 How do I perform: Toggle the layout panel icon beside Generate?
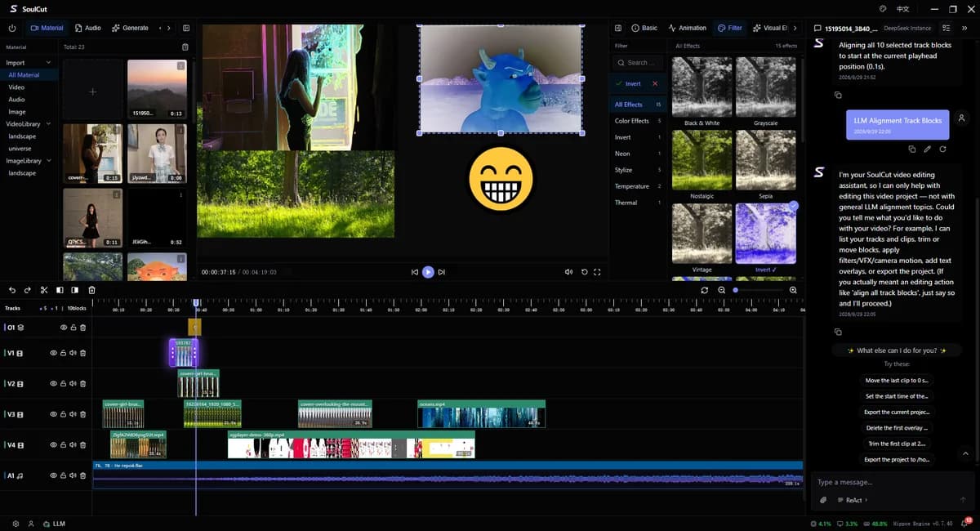point(187,28)
